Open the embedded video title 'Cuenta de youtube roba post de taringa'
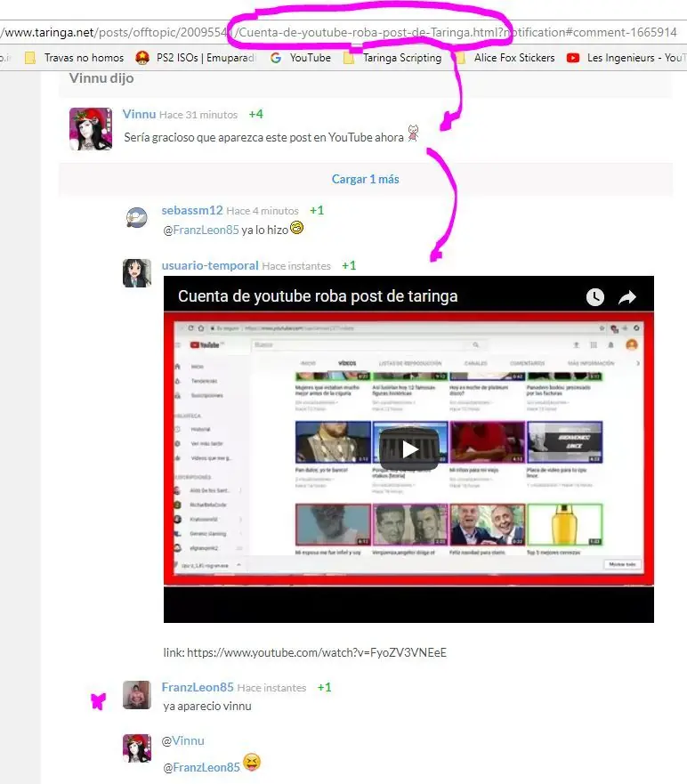The width and height of the screenshot is (687, 784). pyautogui.click(x=318, y=296)
